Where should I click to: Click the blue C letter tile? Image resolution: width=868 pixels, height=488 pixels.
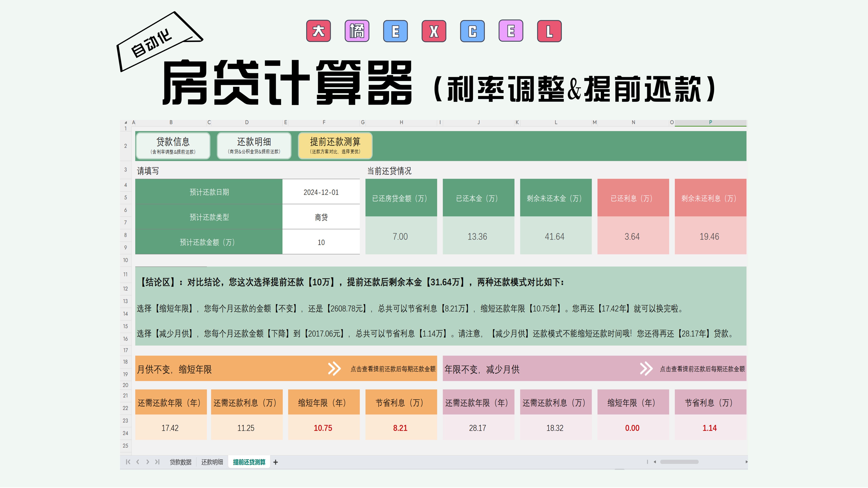point(472,31)
